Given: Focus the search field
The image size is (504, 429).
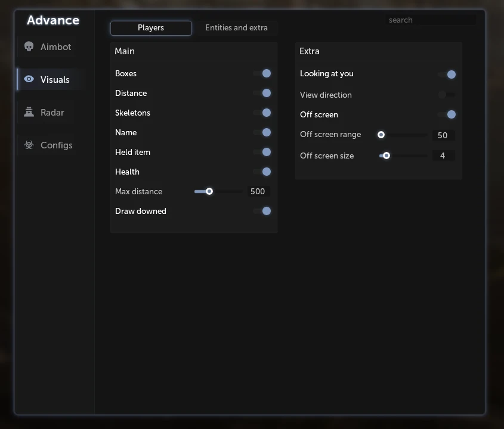Looking at the screenshot, I should [x=431, y=20].
